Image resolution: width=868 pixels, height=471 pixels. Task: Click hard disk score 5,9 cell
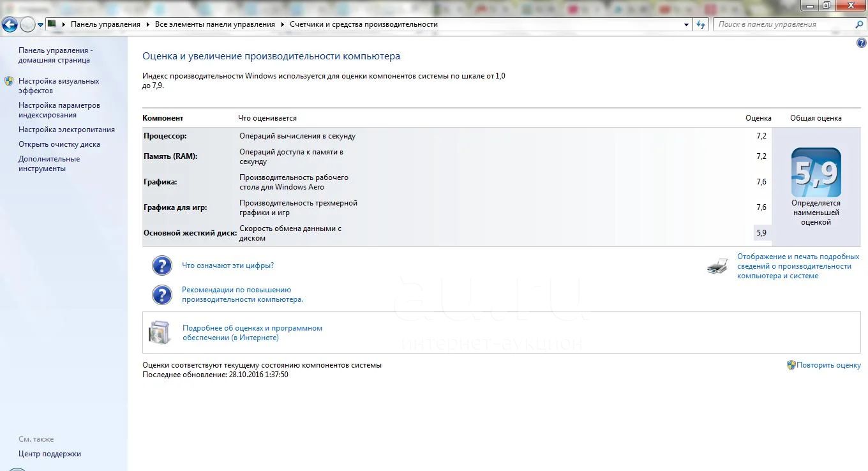click(x=761, y=233)
